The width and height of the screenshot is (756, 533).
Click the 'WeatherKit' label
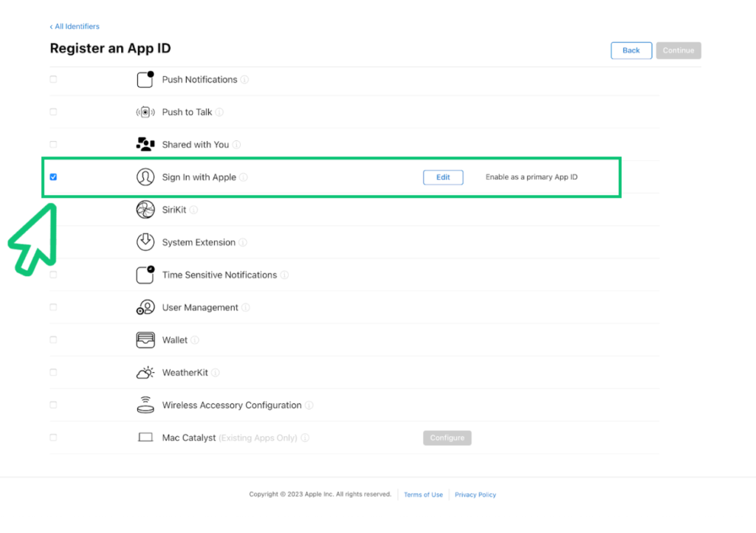(x=185, y=373)
